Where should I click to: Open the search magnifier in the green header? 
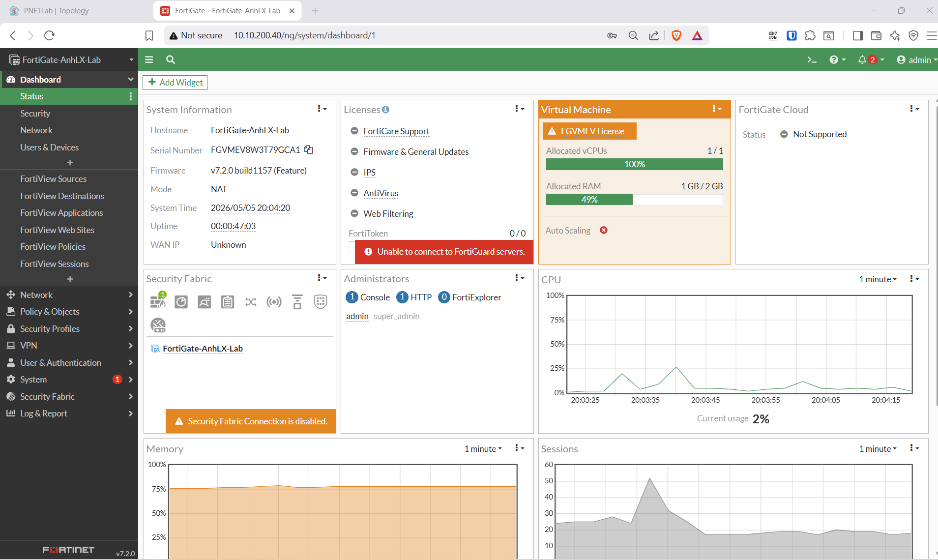coord(171,59)
